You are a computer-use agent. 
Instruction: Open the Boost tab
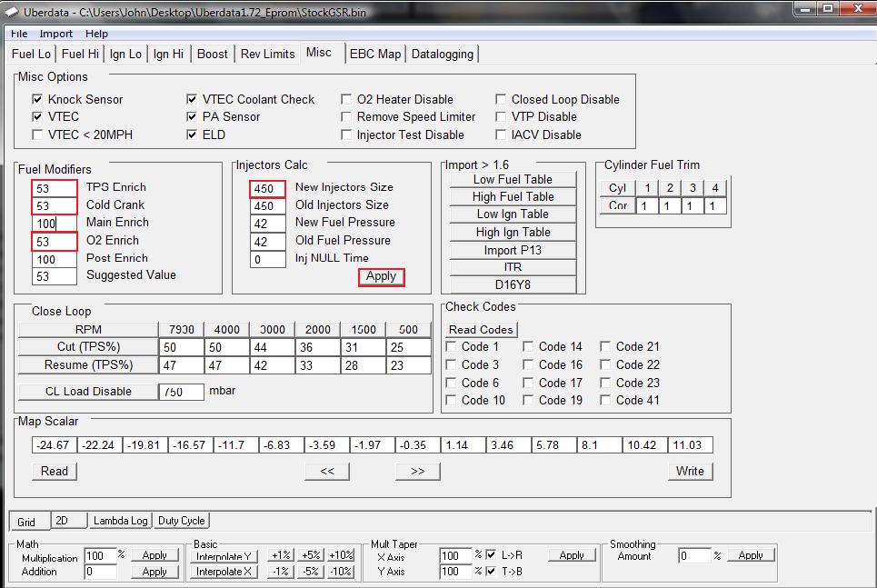[x=213, y=54]
